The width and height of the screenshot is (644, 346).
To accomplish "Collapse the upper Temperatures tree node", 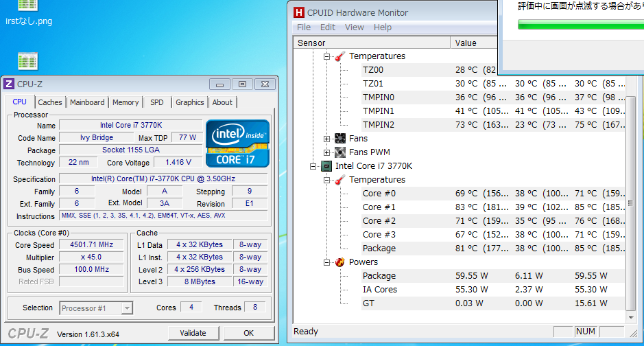I will [326, 57].
